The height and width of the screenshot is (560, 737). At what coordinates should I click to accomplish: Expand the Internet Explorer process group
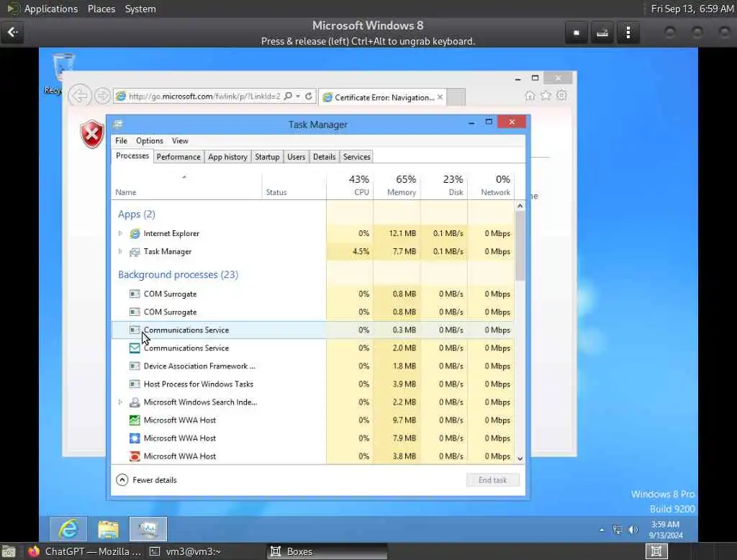[120, 234]
